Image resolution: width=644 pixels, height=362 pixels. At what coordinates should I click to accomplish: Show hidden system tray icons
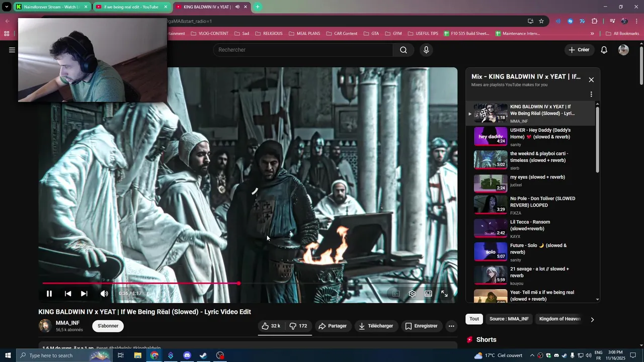532,355
